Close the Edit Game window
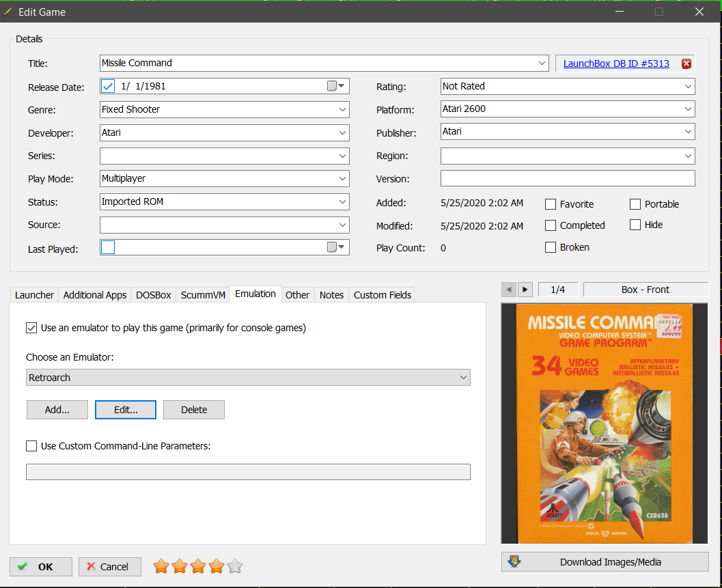The image size is (722, 588). pos(699,12)
